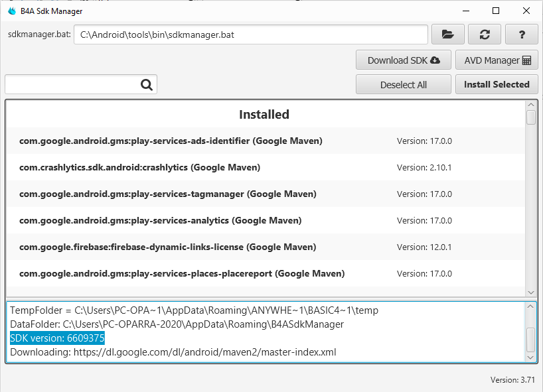This screenshot has height=392, width=543.
Task: Click package list scrollbar down arrow
Action: click(x=531, y=293)
